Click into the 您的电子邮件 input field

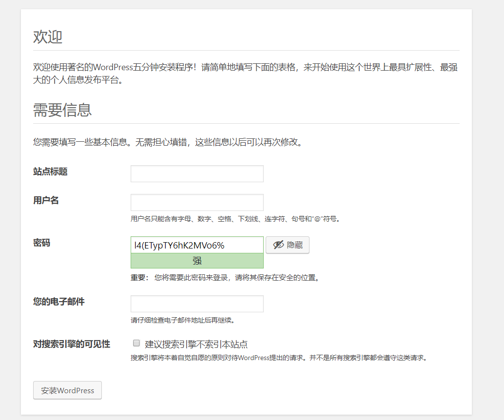point(197,304)
